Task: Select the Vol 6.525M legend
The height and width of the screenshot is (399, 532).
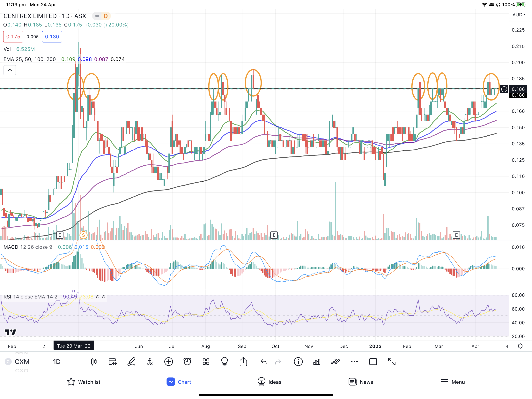Action: pos(19,49)
